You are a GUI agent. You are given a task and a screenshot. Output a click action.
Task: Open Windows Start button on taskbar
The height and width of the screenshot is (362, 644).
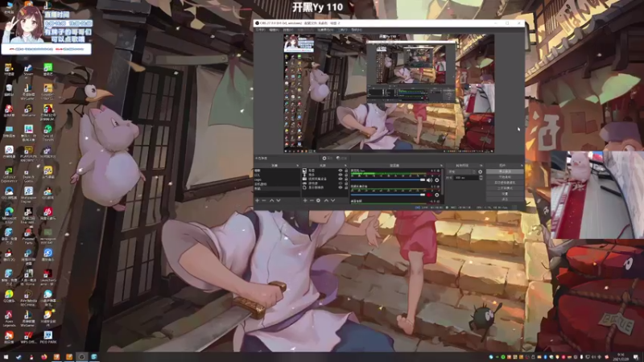pos(6,357)
